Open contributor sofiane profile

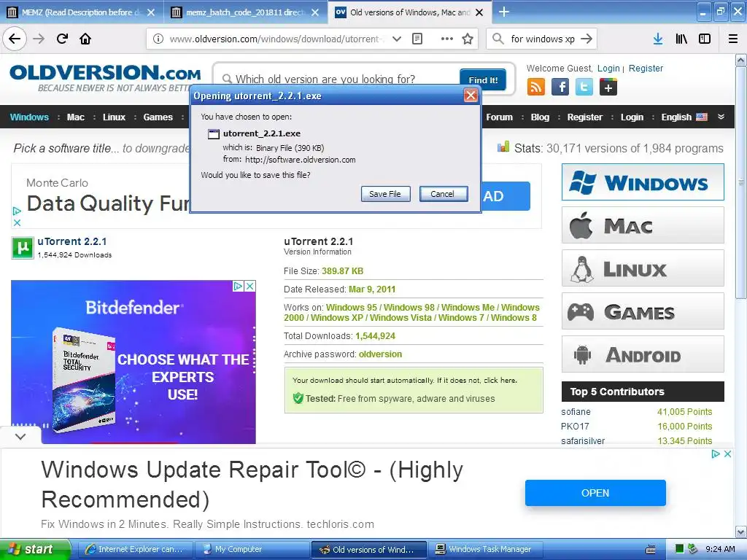tap(576, 412)
